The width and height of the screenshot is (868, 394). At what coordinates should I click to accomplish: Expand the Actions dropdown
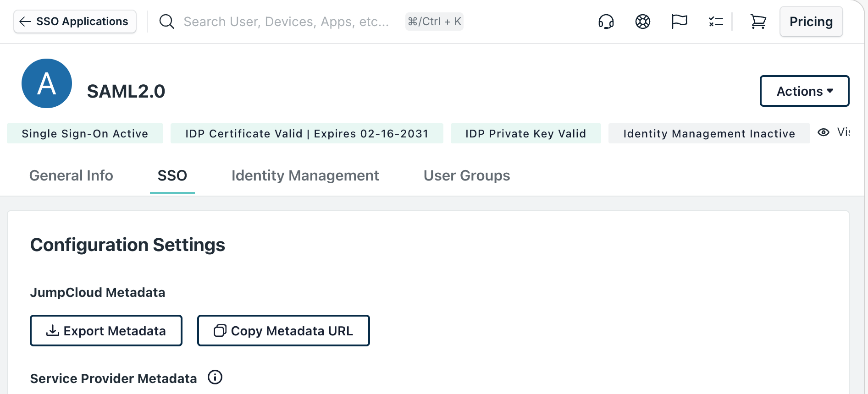804,91
